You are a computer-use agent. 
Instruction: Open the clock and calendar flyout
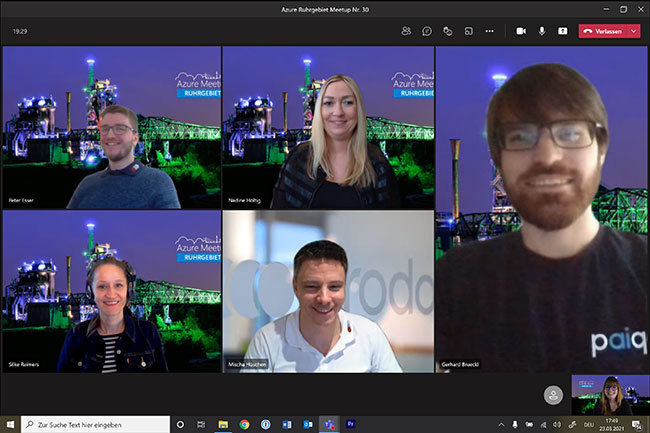pos(611,425)
